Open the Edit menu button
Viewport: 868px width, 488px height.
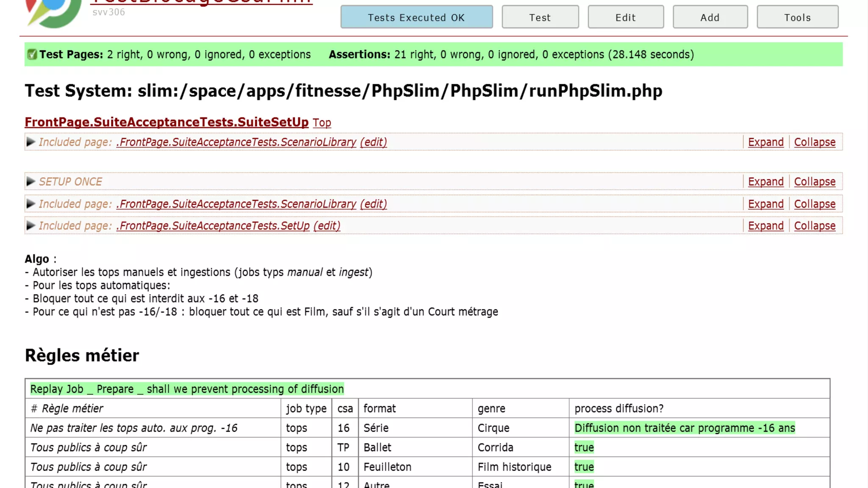(x=626, y=17)
